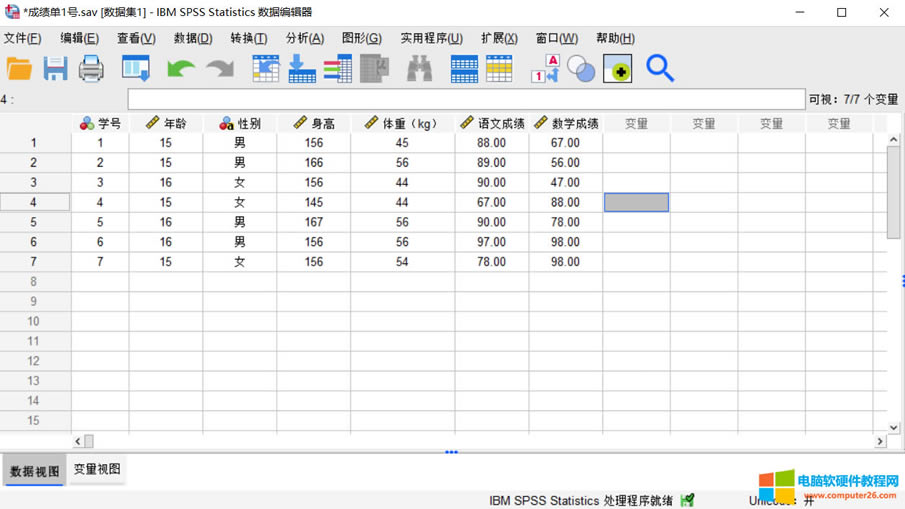Open the 图形(G) menu
905x509 pixels.
[x=361, y=38]
